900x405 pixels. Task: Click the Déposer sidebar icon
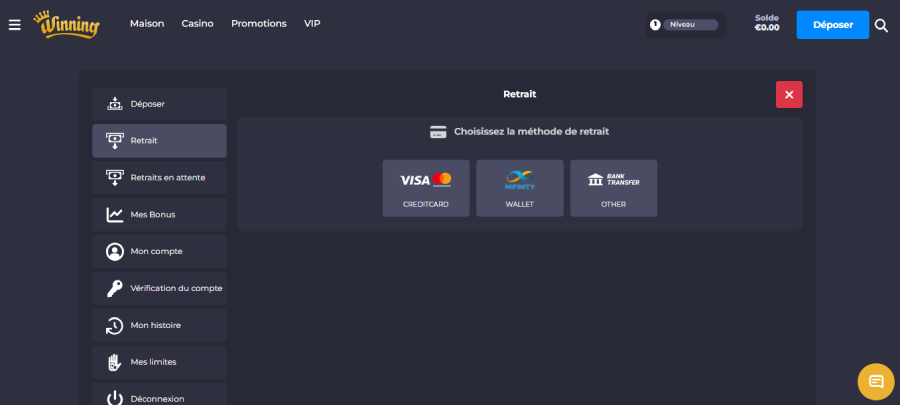[115, 104]
